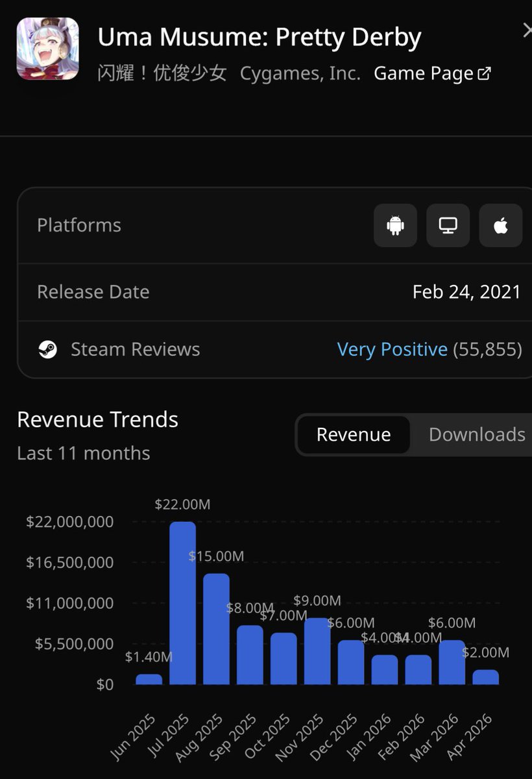532x779 pixels.
Task: Click the Feb 24, 2021 release date
Action: (x=467, y=291)
